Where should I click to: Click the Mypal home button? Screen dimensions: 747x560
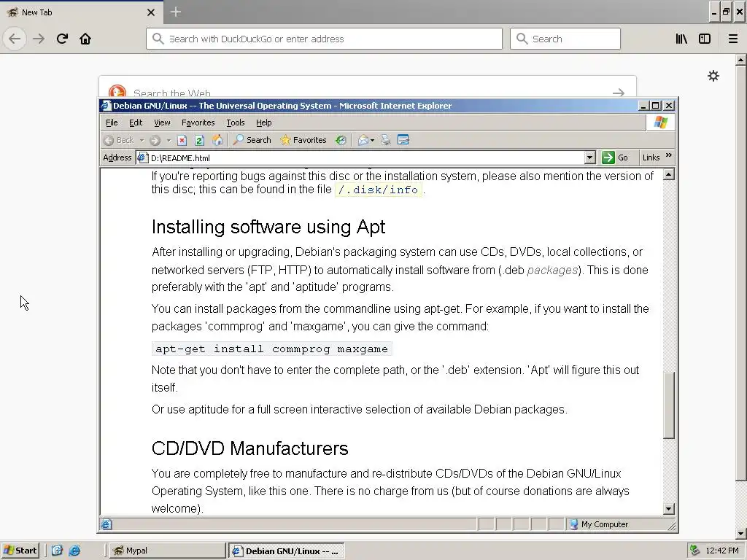pyautogui.click(x=85, y=39)
